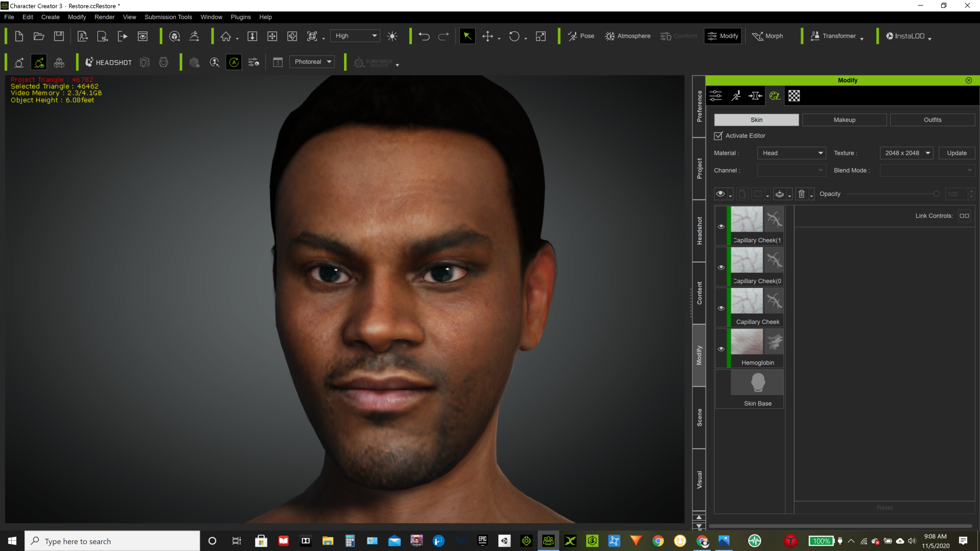Open the Channel dropdown
980x551 pixels.
(792, 170)
